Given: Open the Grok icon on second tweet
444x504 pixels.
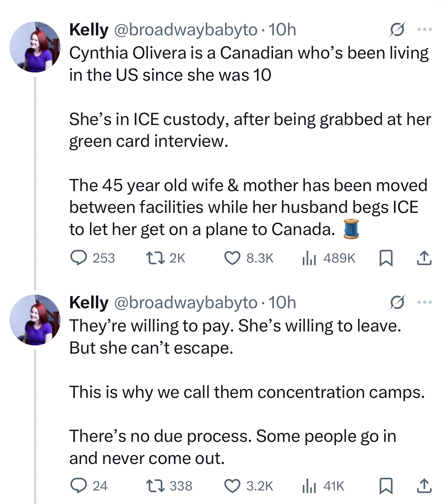Looking at the screenshot, I should tap(398, 303).
